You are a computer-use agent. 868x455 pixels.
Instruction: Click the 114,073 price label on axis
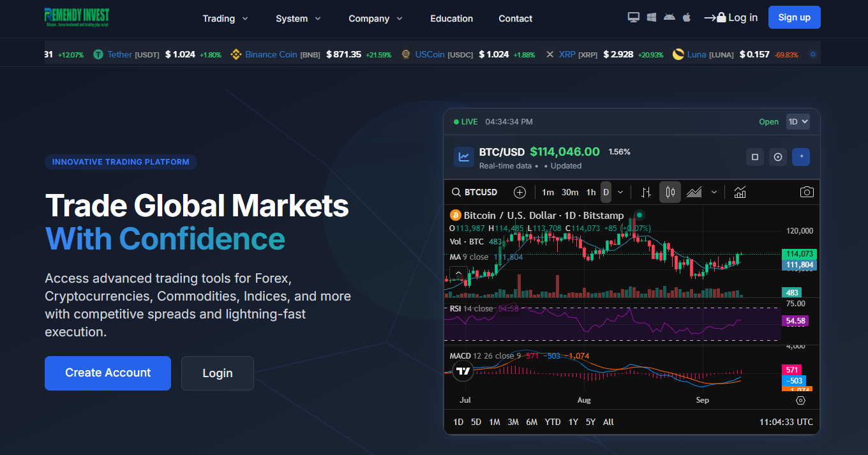(799, 254)
